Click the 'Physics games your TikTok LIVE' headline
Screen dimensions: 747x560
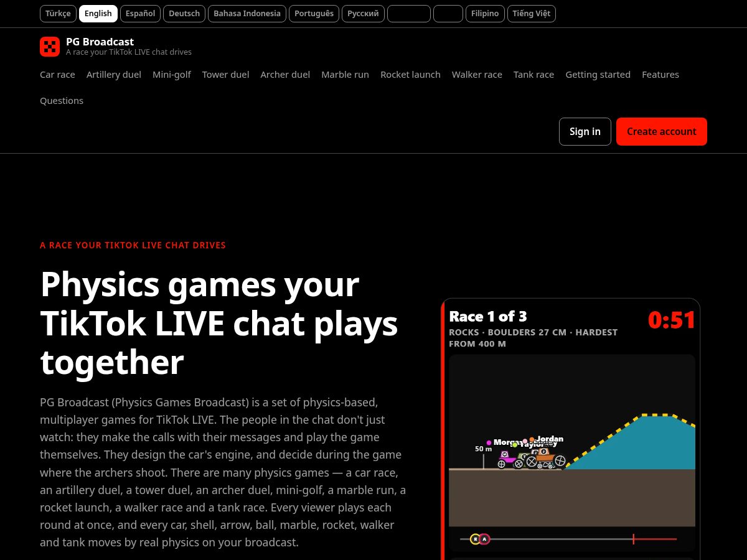219,323
